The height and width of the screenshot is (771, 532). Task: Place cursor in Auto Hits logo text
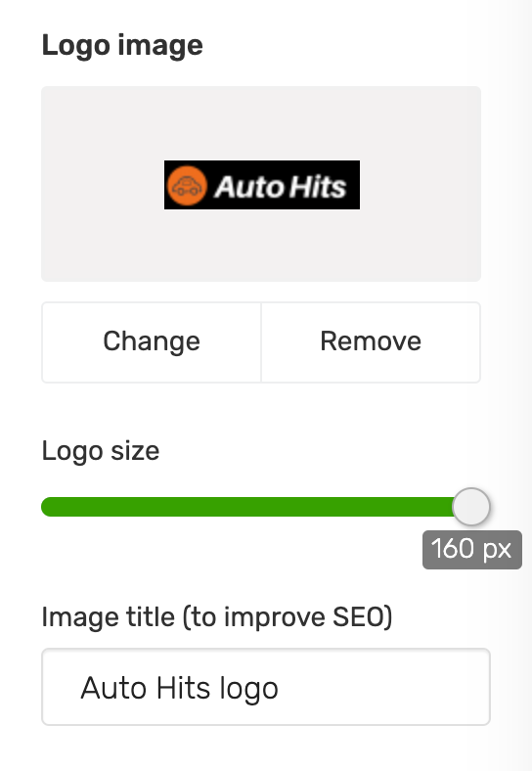pyautogui.click(x=180, y=688)
